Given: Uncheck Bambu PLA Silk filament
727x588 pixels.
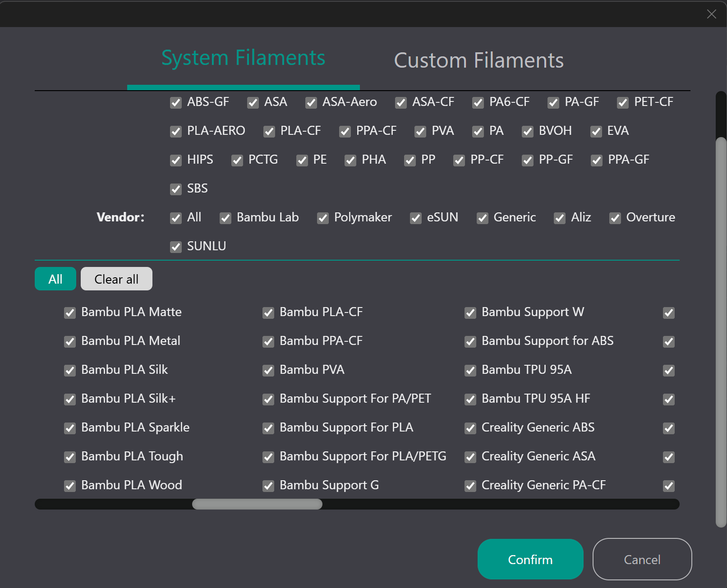Looking at the screenshot, I should coord(70,371).
